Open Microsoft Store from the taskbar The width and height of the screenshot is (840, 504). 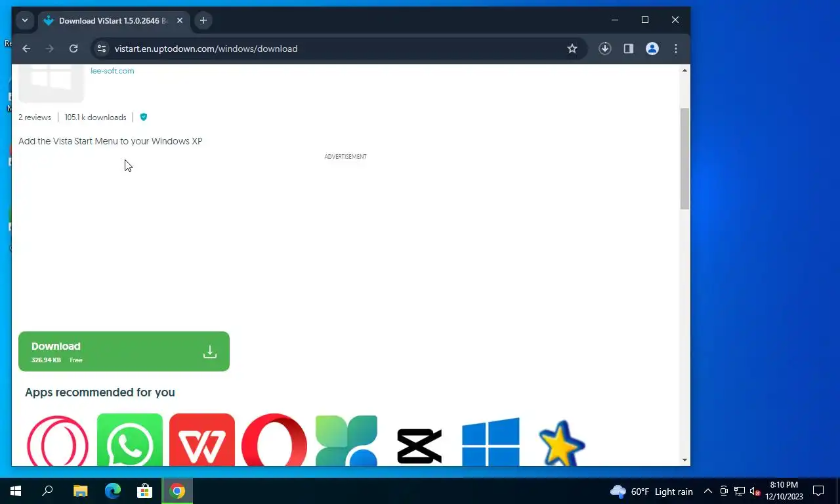coord(144,491)
